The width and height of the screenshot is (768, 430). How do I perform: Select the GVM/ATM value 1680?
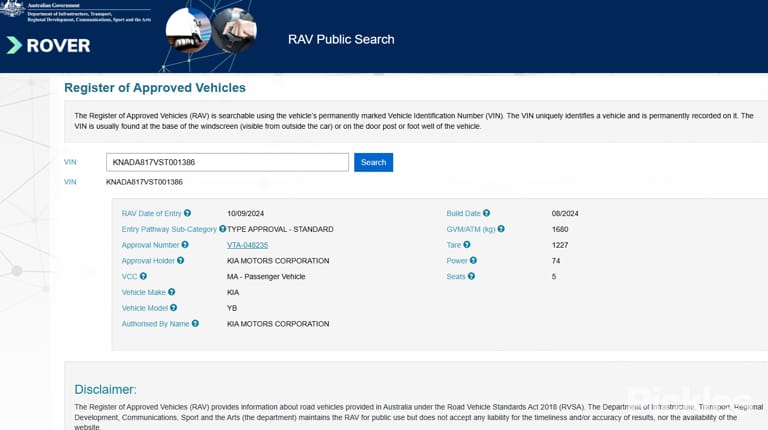pos(560,229)
